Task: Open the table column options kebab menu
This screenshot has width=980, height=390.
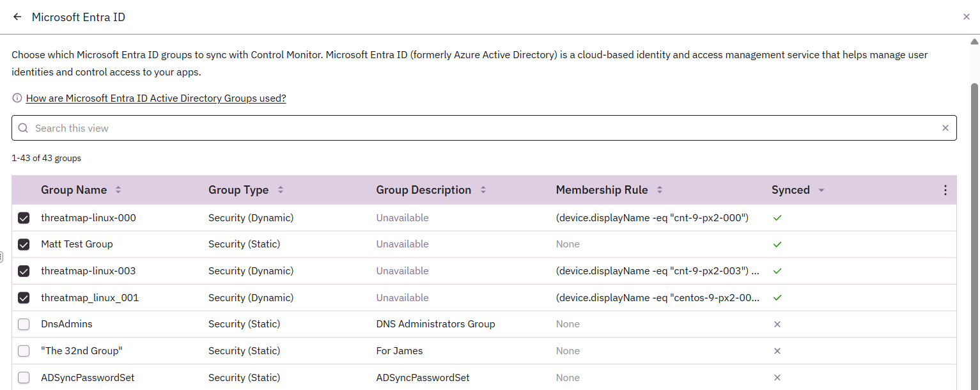Action: click(945, 190)
